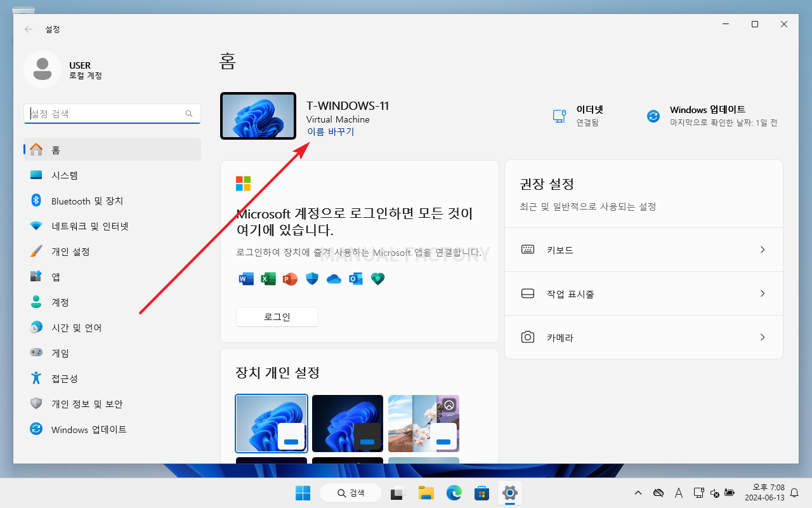Go to 접근성 settings

click(x=112, y=378)
